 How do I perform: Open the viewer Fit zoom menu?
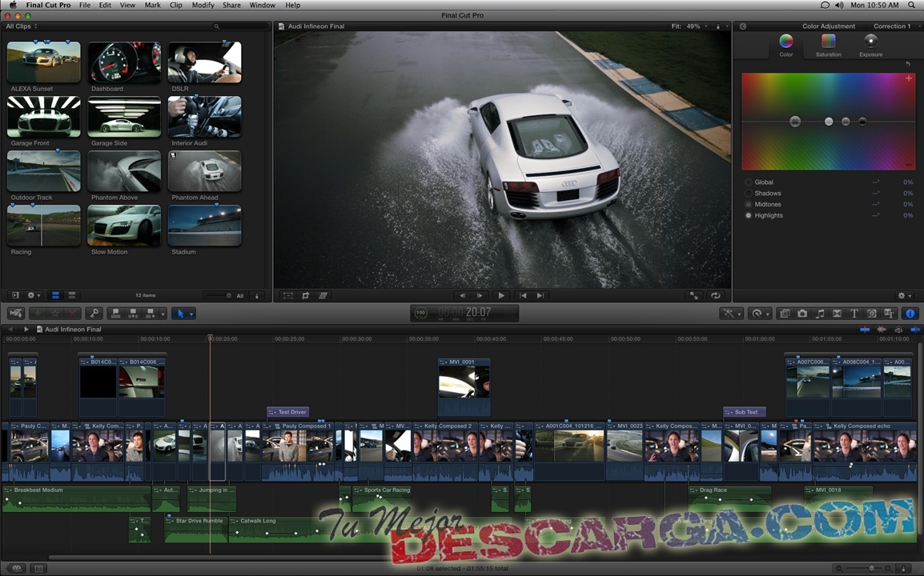coord(689,26)
